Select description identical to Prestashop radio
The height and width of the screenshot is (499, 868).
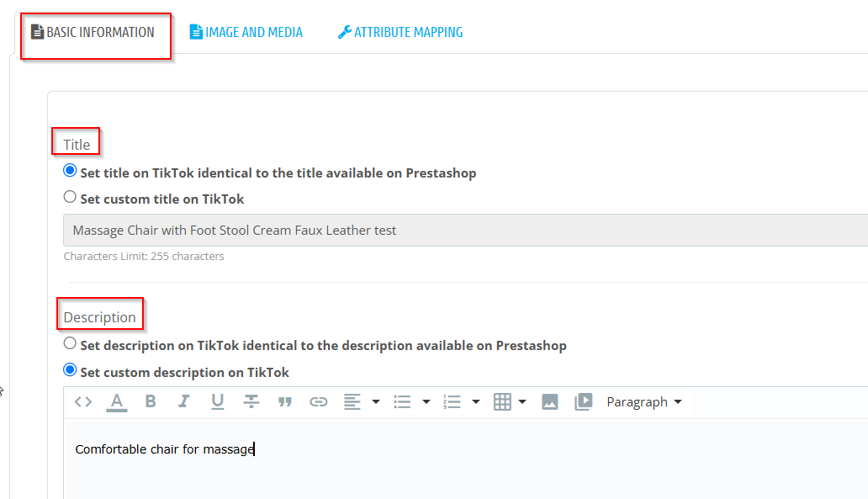[70, 343]
